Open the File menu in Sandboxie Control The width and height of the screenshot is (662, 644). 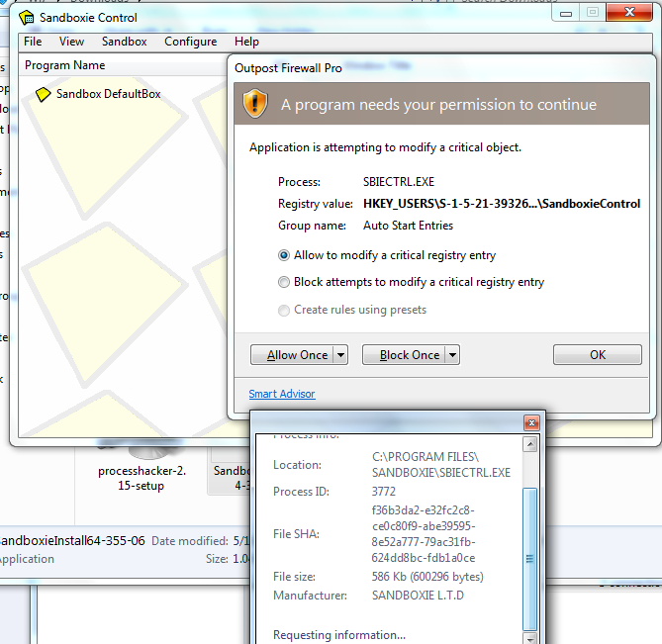point(33,42)
